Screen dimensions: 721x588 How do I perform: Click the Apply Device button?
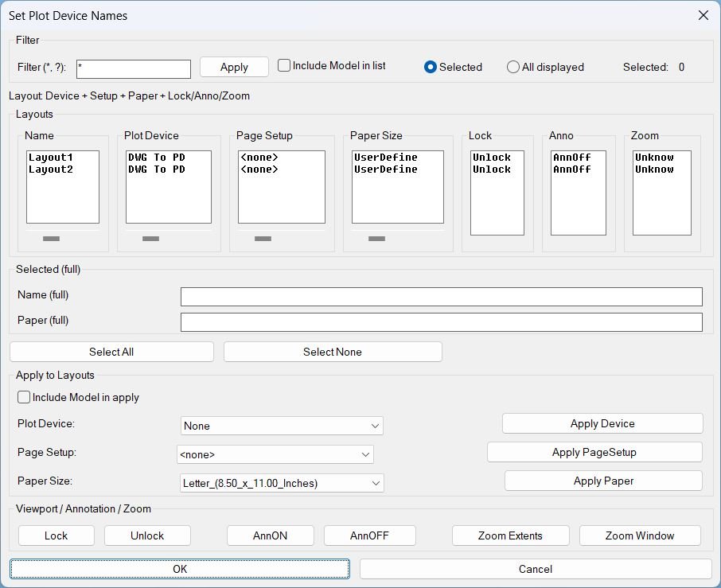(x=602, y=423)
